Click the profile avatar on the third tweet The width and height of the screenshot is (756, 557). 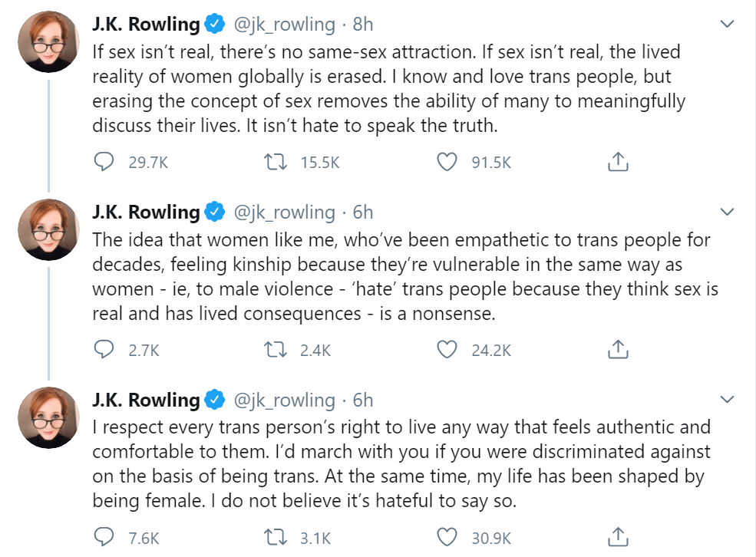tap(49, 417)
